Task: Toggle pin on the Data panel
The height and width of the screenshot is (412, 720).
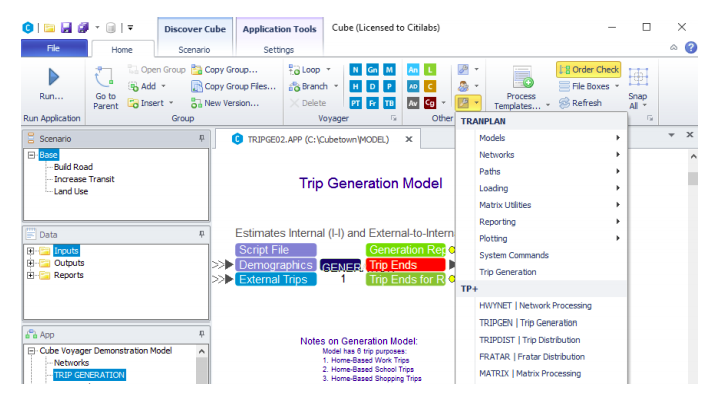Action: [x=202, y=234]
